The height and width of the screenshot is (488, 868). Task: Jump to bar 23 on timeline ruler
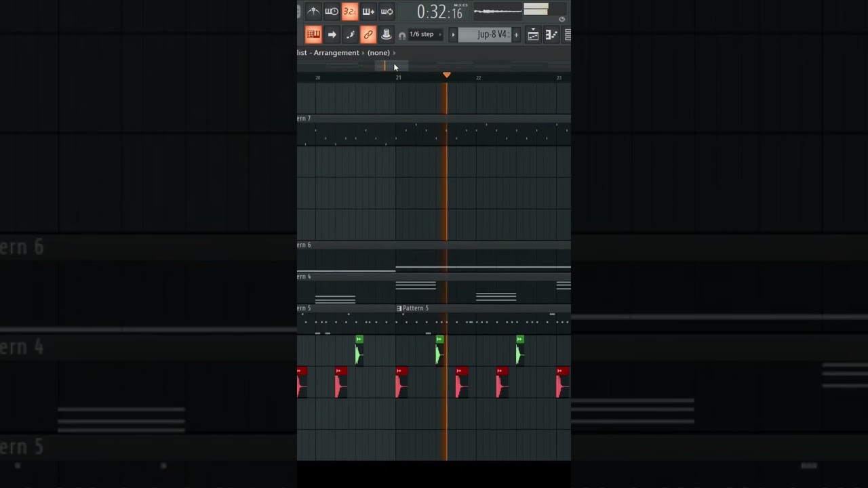click(559, 78)
